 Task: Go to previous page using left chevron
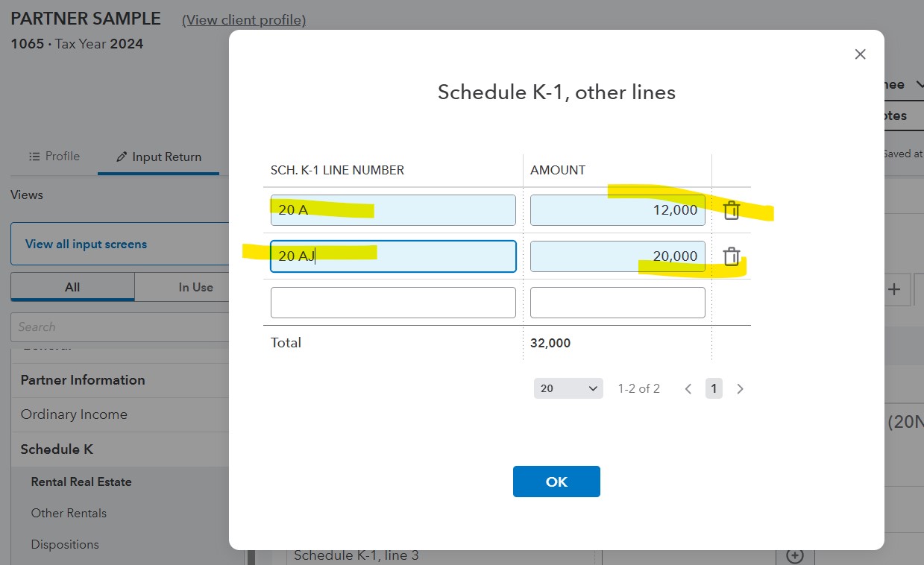(x=688, y=388)
